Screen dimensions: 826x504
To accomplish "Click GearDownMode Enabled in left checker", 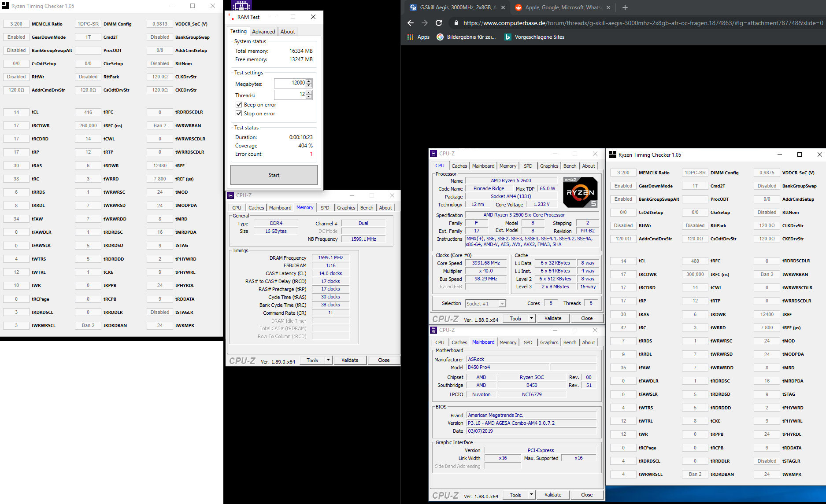I will [16, 37].
